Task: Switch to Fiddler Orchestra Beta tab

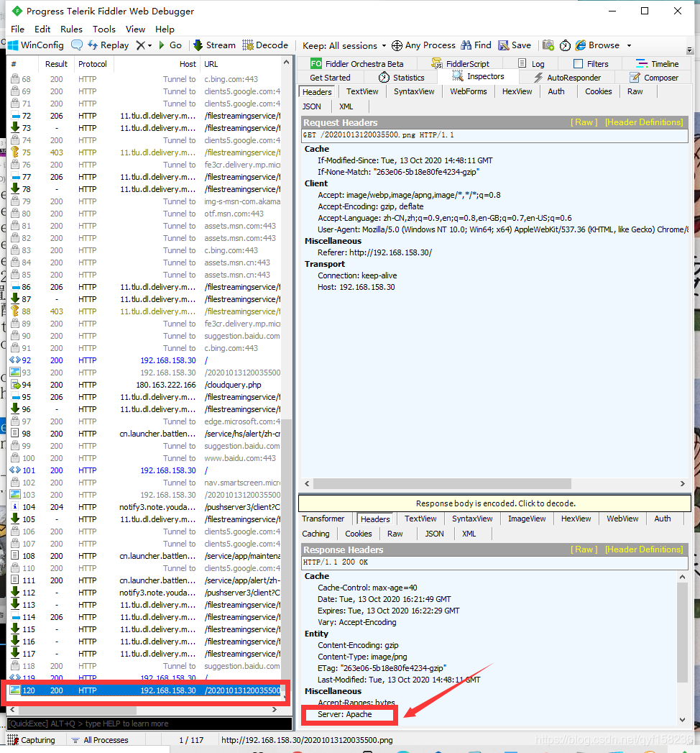Action: point(356,64)
